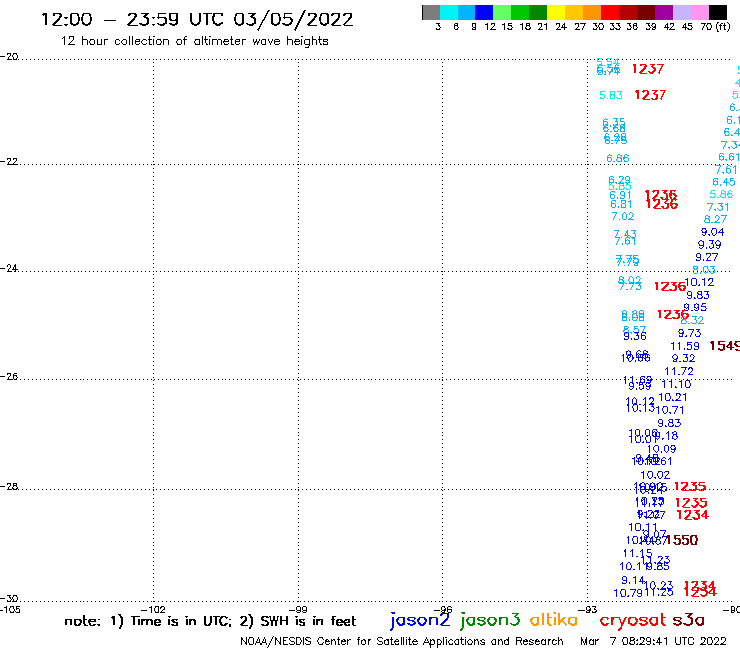
Task: Click the wave height value 9.73
Action: point(690,333)
